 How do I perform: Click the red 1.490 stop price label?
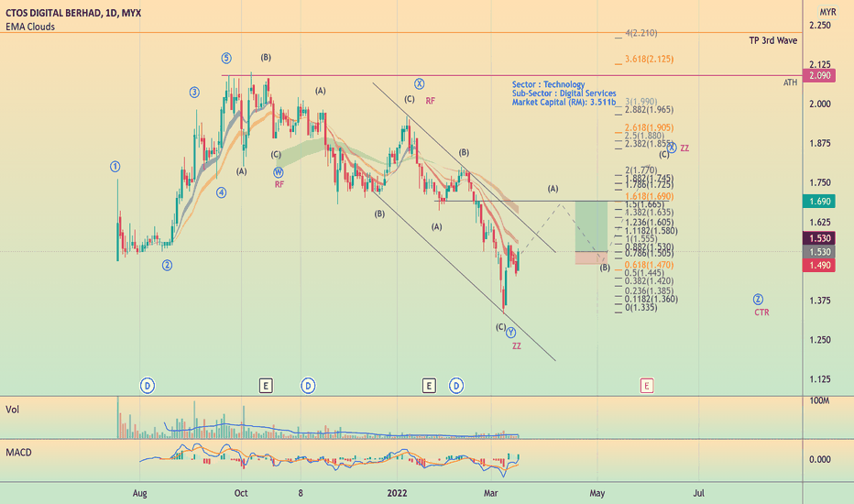pyautogui.click(x=820, y=265)
